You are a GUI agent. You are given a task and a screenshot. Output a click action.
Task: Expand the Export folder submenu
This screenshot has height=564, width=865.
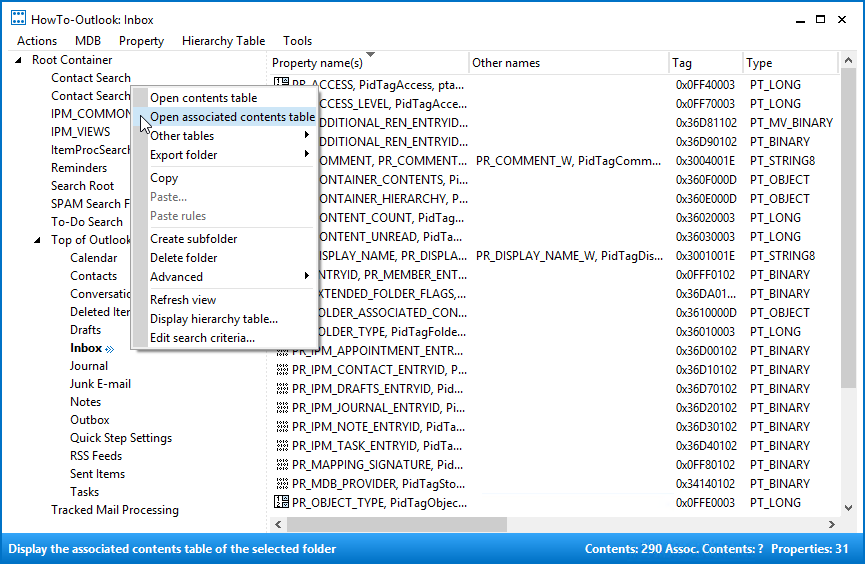click(307, 154)
